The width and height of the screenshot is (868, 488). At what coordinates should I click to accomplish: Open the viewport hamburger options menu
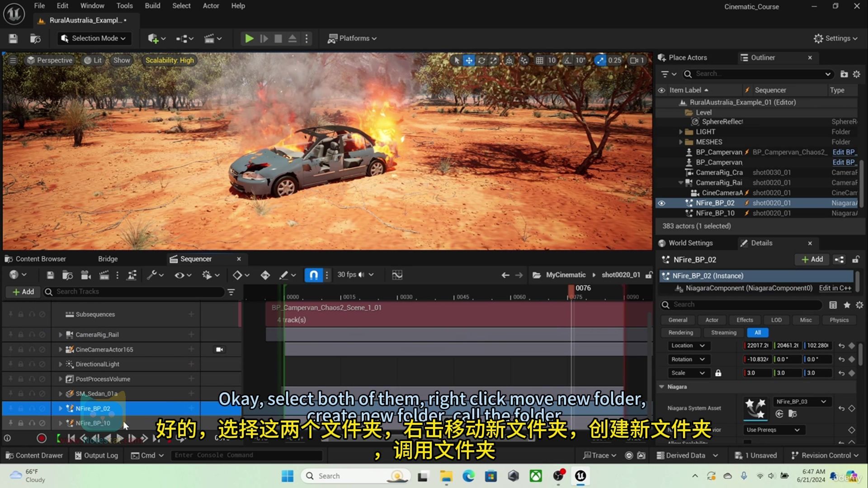point(13,60)
